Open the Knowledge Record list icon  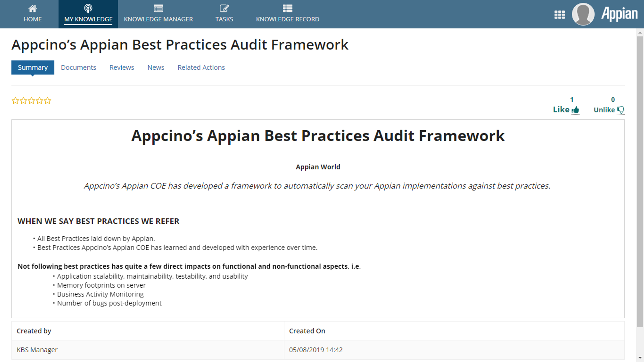coord(287,9)
